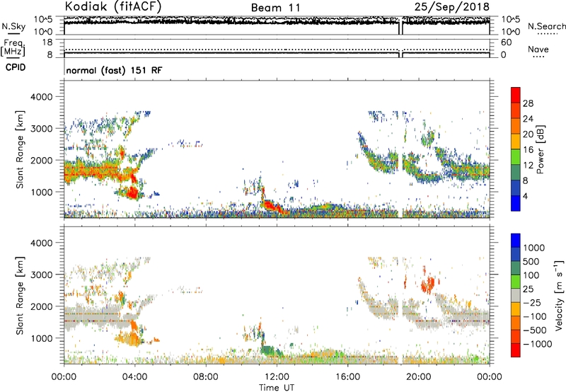
Task: Click the '60' Nave axis tick
Action: tap(506, 42)
